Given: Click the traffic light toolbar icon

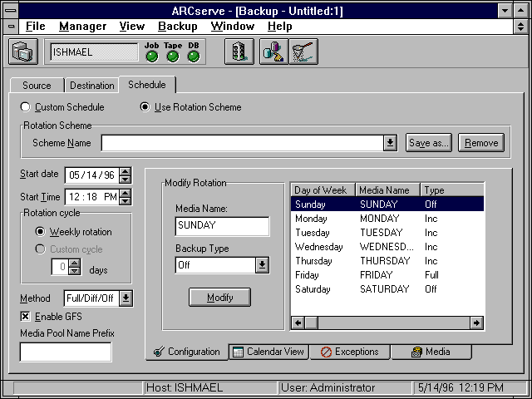Looking at the screenshot, I should 239,52.
